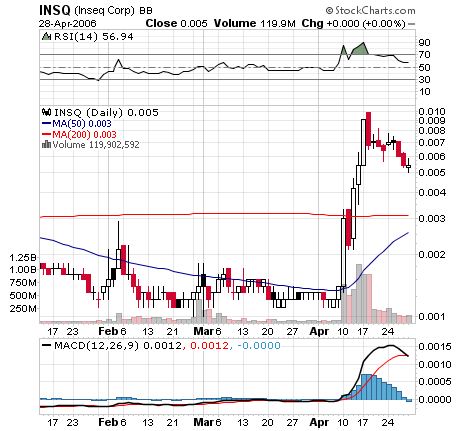460x431 pixels.
Task: Click the 0.010 price axis label
Action: coord(432,111)
